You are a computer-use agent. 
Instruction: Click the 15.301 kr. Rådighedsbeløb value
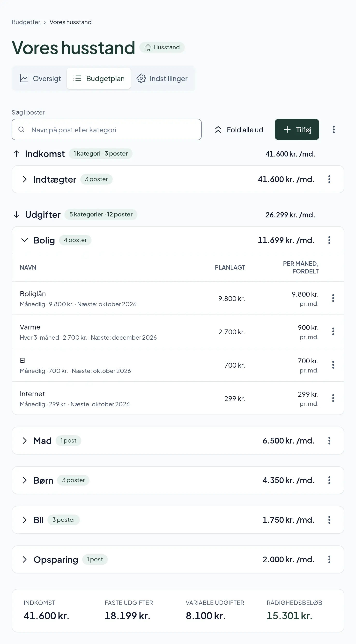pyautogui.click(x=289, y=616)
